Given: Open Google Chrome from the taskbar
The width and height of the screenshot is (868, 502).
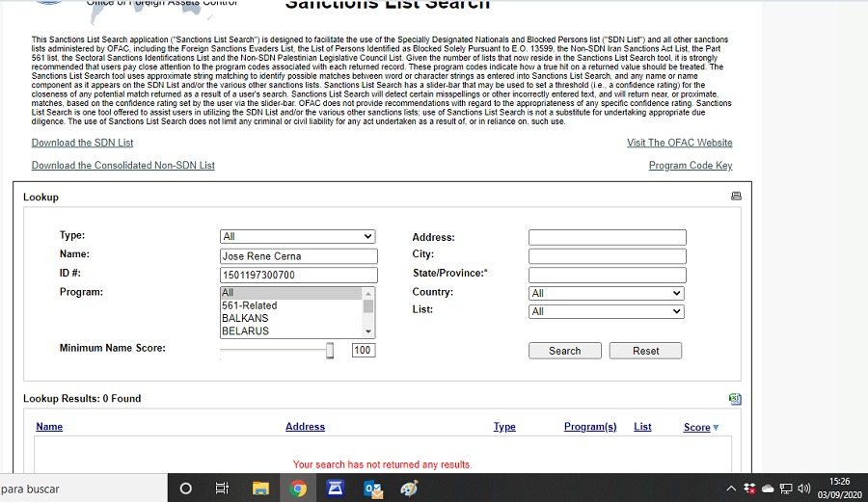Looking at the screenshot, I should point(298,489).
